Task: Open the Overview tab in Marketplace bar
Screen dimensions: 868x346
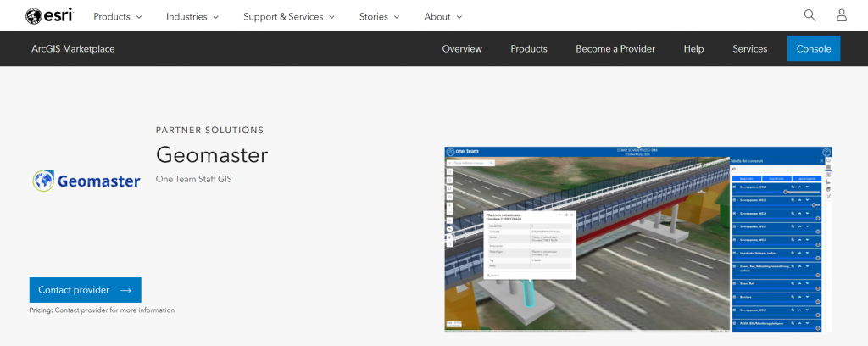Action: (x=462, y=48)
